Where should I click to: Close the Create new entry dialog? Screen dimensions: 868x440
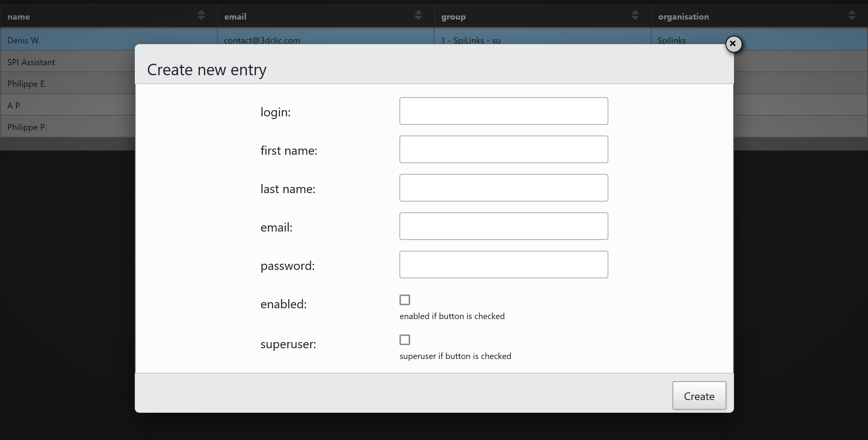[733, 44]
